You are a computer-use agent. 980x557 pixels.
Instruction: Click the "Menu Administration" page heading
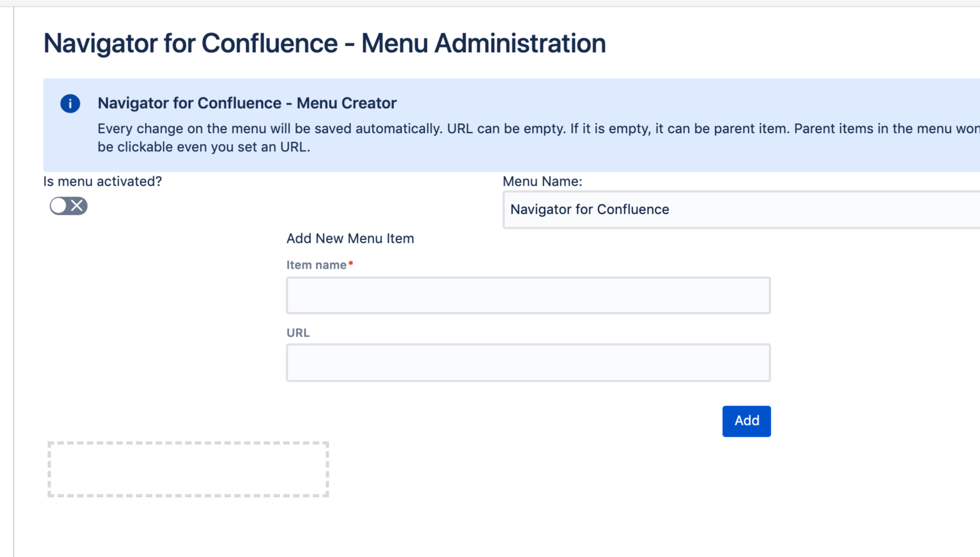325,43
